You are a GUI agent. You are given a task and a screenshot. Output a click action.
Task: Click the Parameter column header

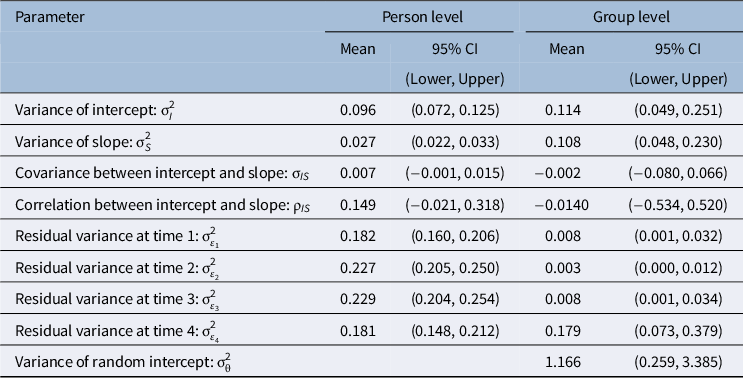click(50, 17)
